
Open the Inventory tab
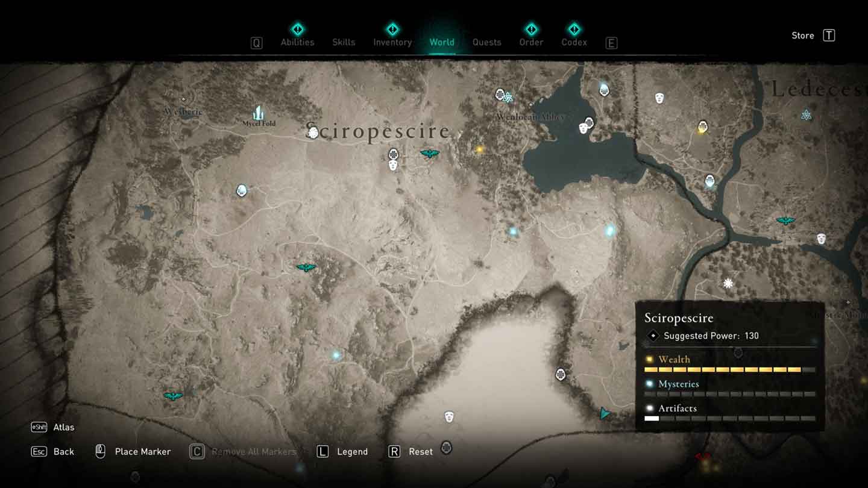point(392,42)
